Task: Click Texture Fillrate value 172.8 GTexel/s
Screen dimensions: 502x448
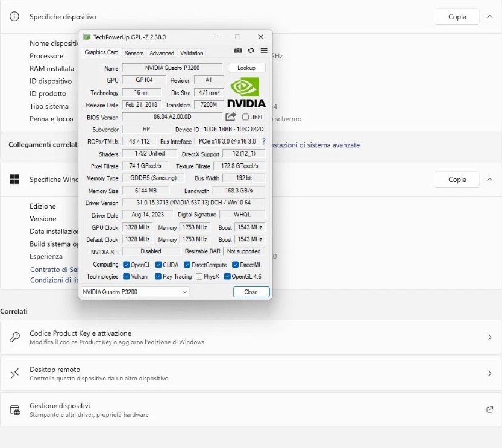Action: 239,166
